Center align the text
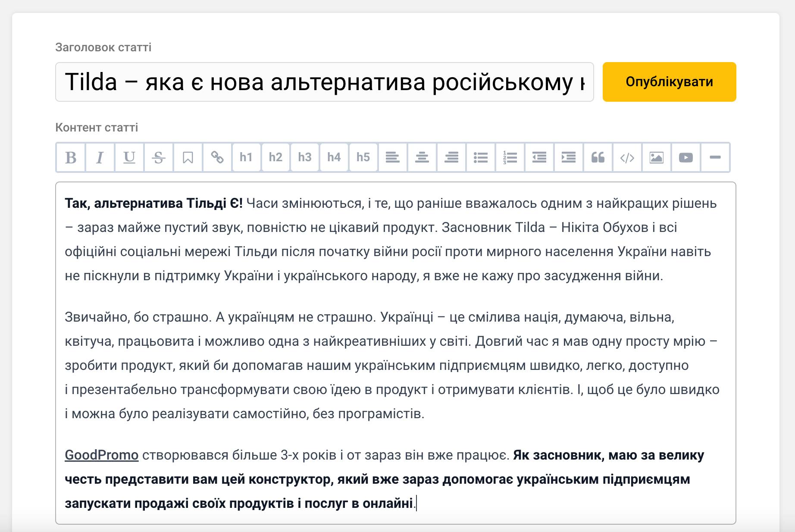Image resolution: width=795 pixels, height=532 pixels. (x=422, y=157)
